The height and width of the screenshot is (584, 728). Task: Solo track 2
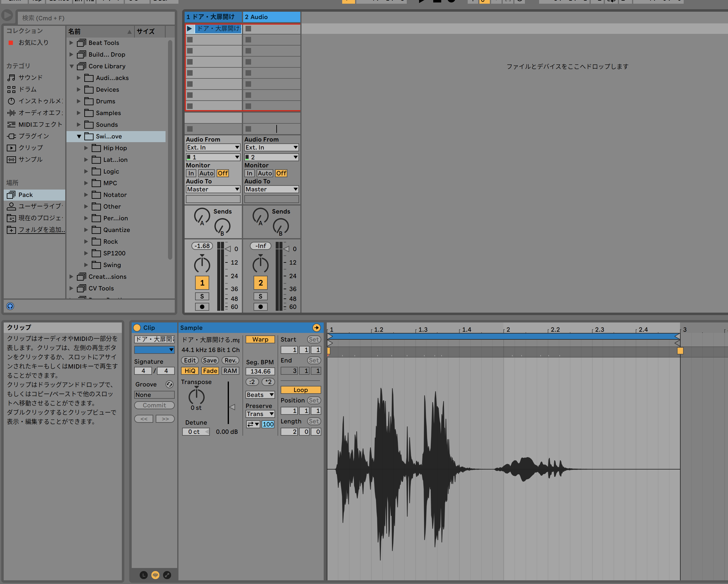click(260, 296)
